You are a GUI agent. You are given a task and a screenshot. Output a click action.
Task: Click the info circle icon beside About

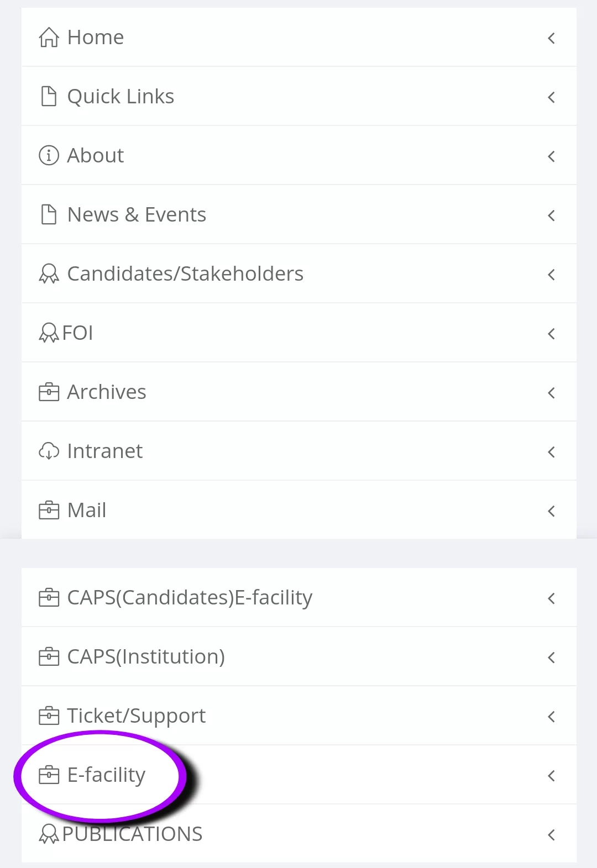click(49, 156)
